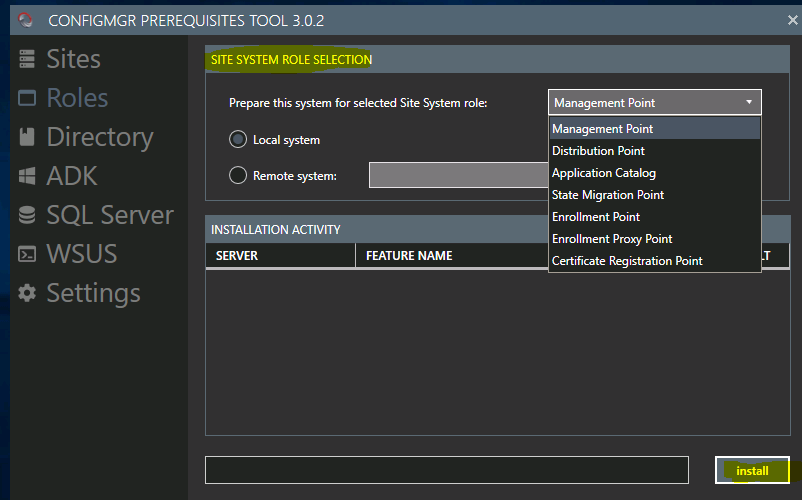This screenshot has width=802, height=500.
Task: Click the 'Prepare this system' label text
Action: 358,103
